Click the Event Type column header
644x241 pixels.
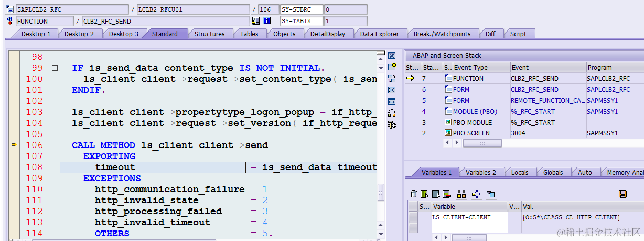click(481, 67)
